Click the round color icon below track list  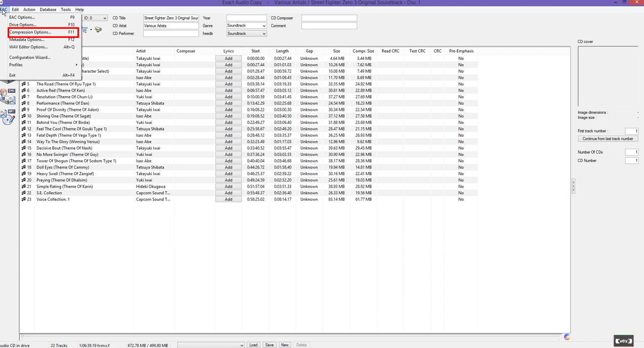click(x=567, y=337)
